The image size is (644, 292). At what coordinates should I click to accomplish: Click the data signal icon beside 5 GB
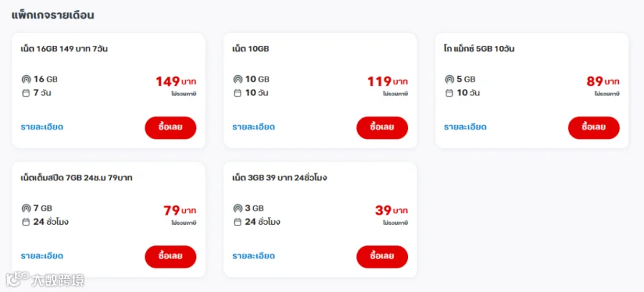pyautogui.click(x=449, y=79)
